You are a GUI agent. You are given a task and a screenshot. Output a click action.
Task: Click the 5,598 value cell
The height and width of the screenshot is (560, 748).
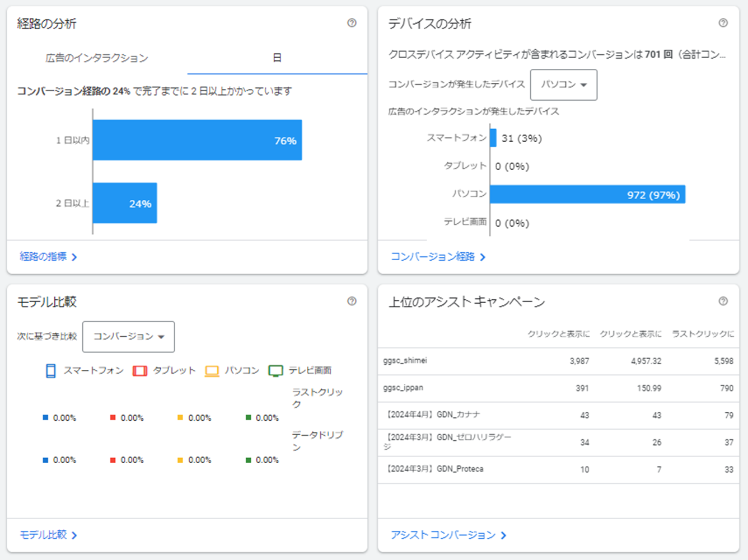(724, 361)
